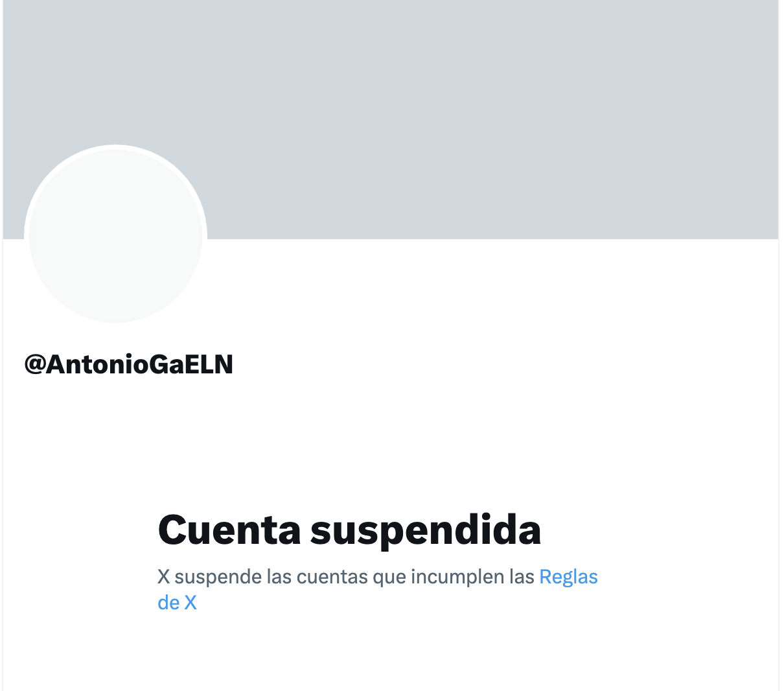Click the blue word 'de' in the link

pos(168,602)
